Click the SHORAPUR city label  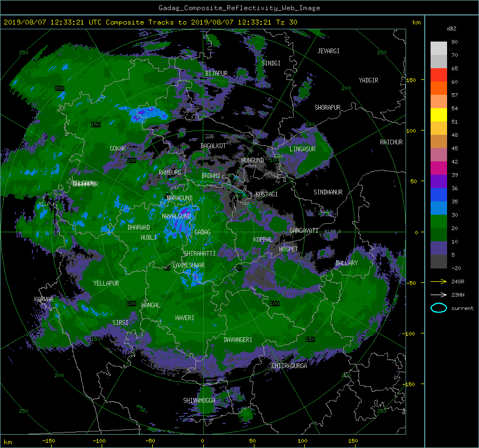(327, 108)
